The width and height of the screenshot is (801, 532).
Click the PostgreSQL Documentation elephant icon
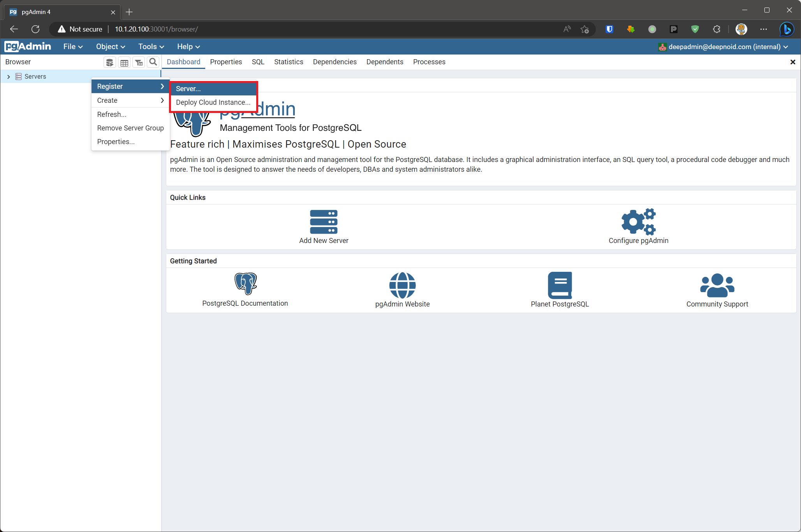click(x=245, y=284)
